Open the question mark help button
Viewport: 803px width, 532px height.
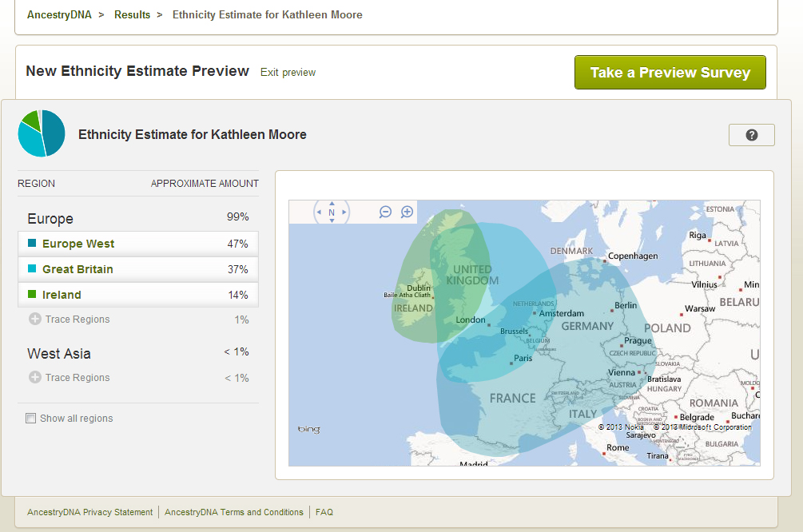click(x=751, y=135)
